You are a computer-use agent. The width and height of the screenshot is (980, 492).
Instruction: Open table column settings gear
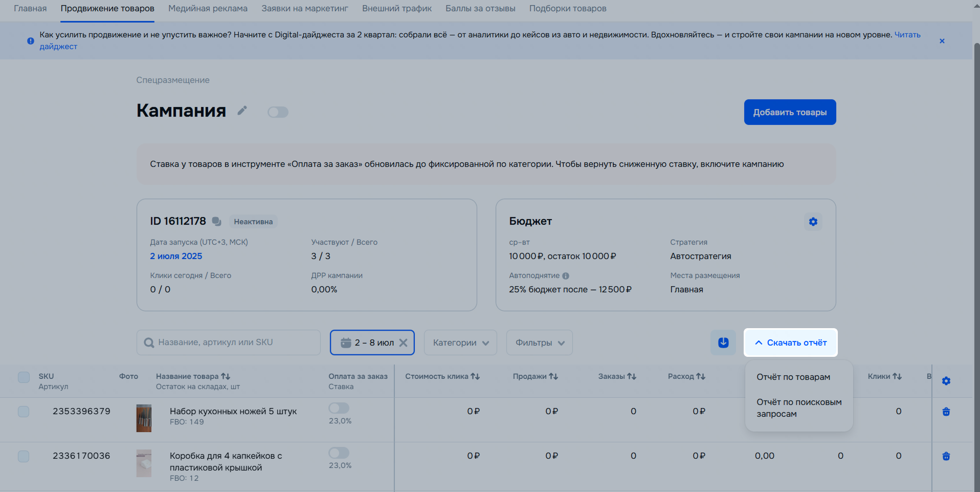tap(946, 381)
